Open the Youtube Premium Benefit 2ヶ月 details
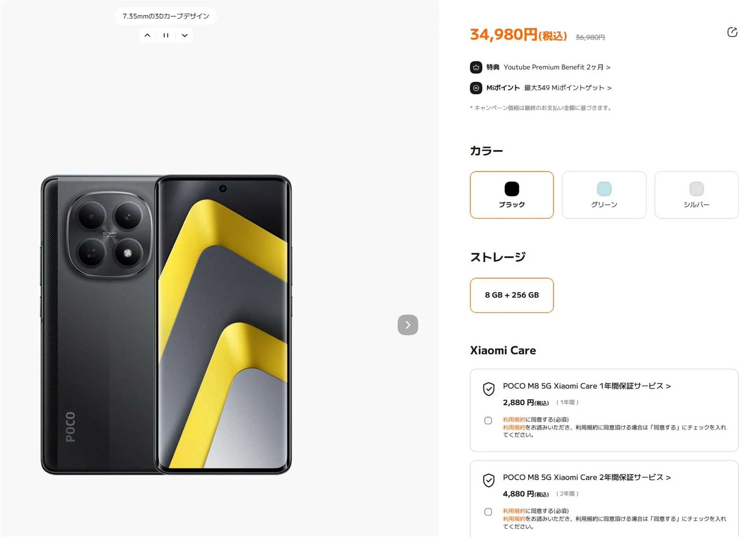The height and width of the screenshot is (537, 756). click(557, 67)
